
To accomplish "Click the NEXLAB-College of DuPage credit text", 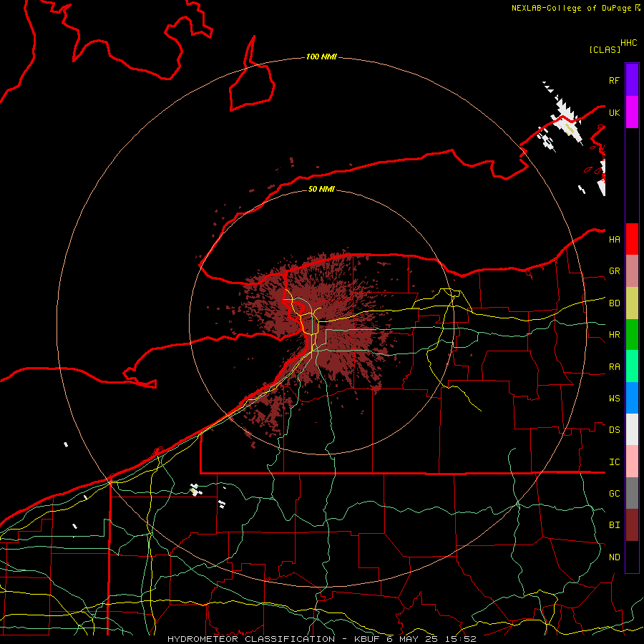I will coord(571,8).
